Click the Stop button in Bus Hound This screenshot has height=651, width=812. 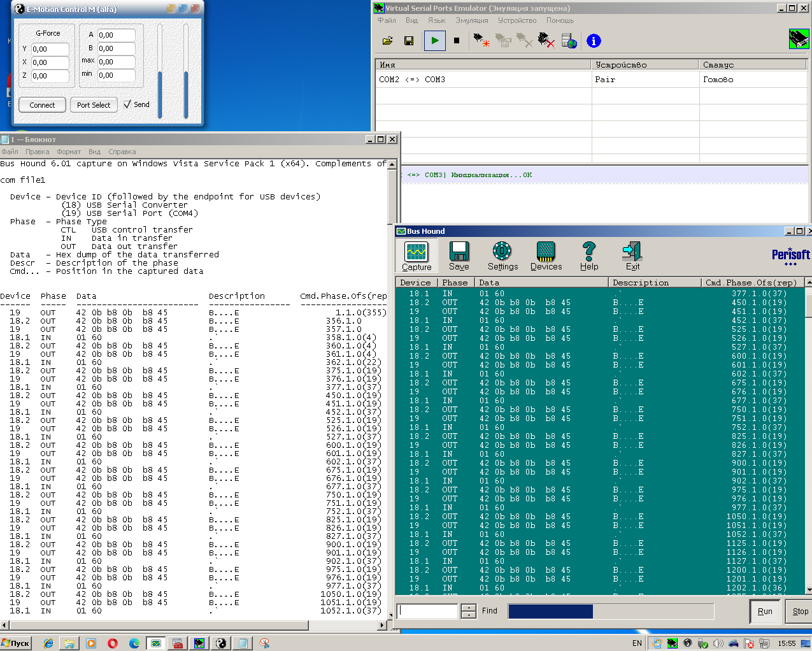pyautogui.click(x=800, y=612)
